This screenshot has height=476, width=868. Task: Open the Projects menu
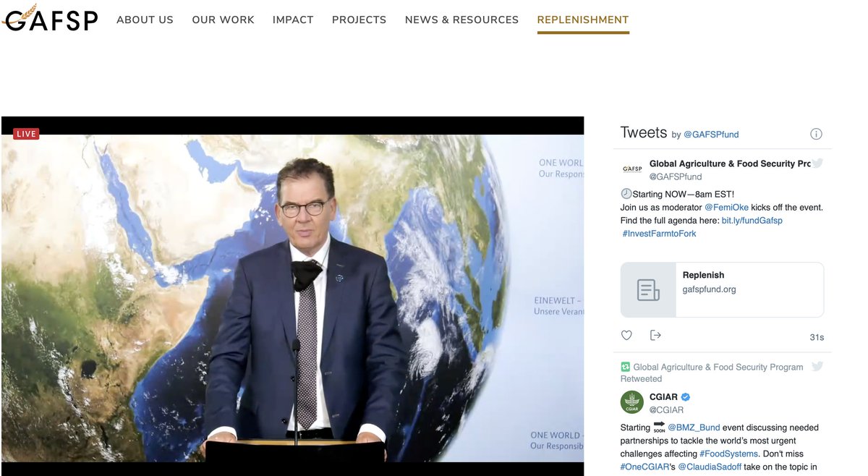point(359,20)
